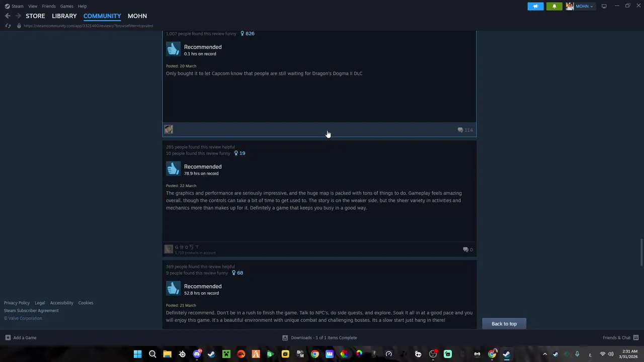Open volume speaker tray icon
This screenshot has height=362, width=644.
[610, 354]
